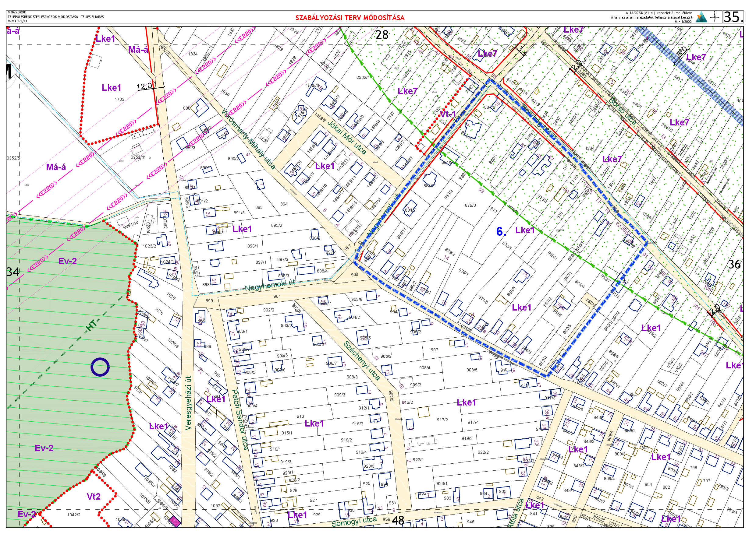Click the adjacent sheet number 48 at the bottom

click(398, 521)
